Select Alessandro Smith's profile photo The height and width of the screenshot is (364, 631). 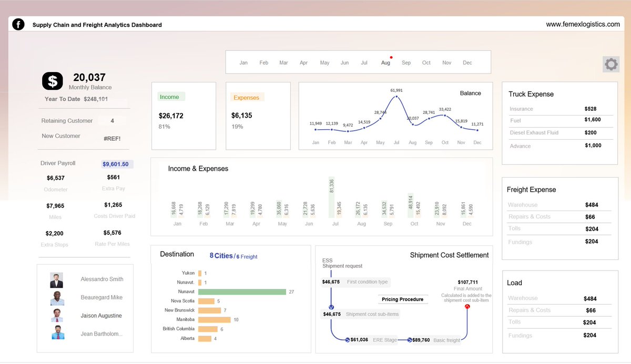(57, 280)
